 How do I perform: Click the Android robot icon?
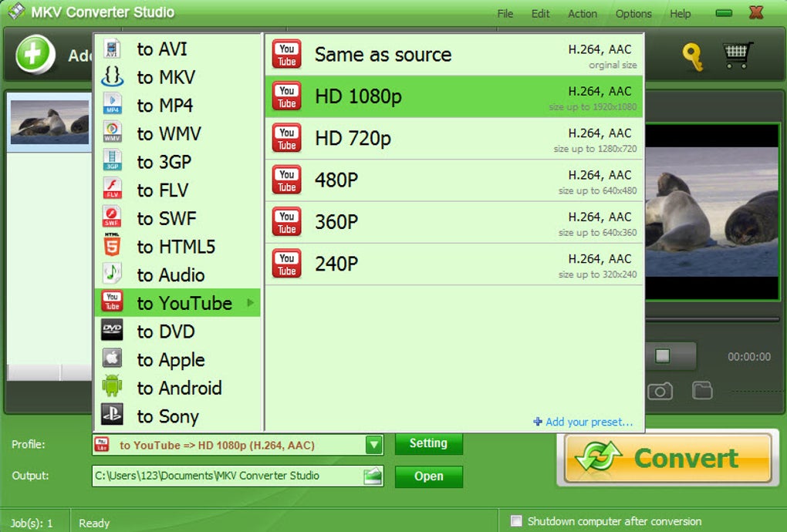click(112, 386)
